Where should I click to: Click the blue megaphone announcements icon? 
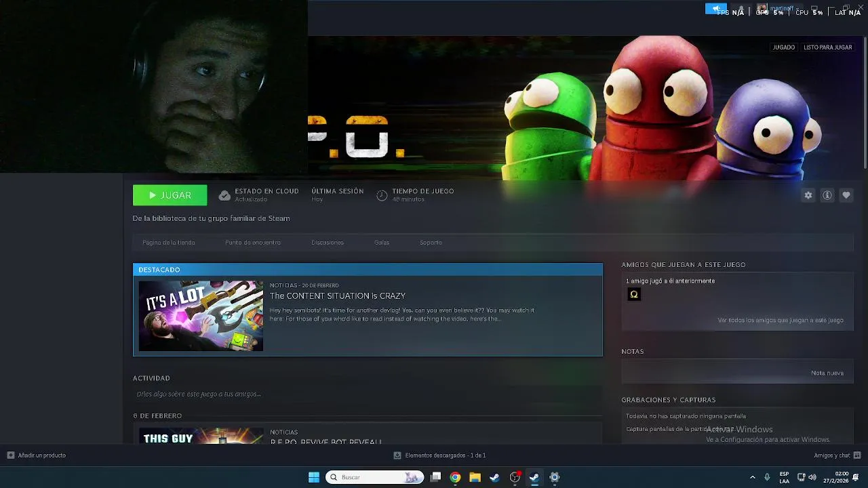[x=716, y=9]
